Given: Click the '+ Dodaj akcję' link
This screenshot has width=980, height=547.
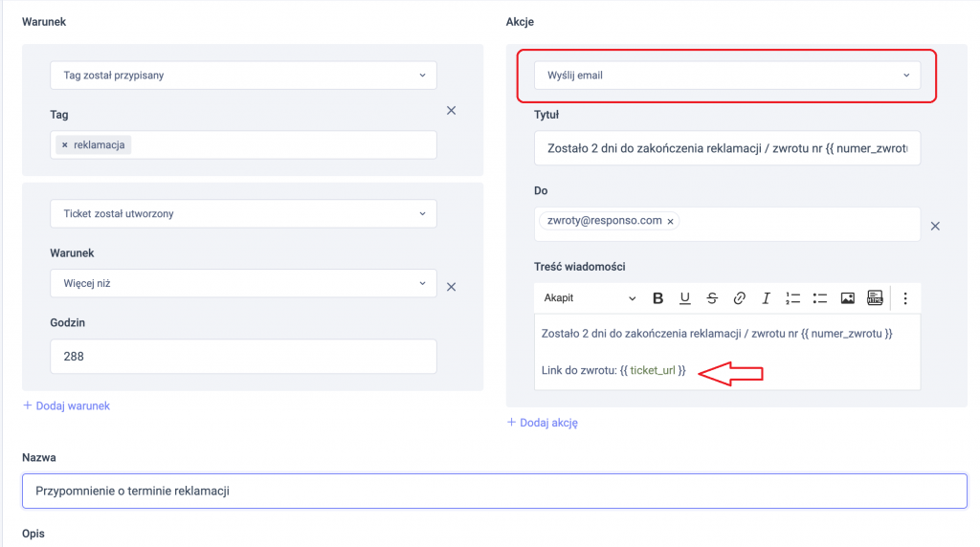Looking at the screenshot, I should [x=542, y=422].
